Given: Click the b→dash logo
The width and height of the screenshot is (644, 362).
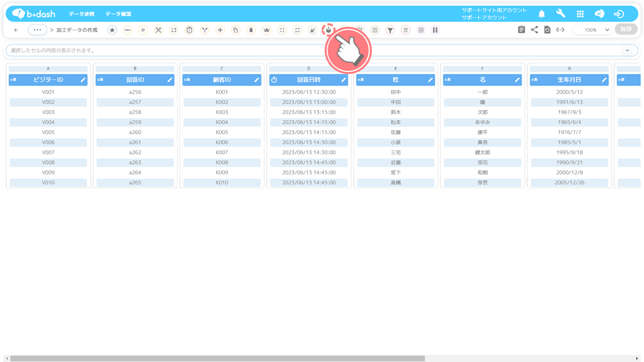Looking at the screenshot, I should (34, 14).
